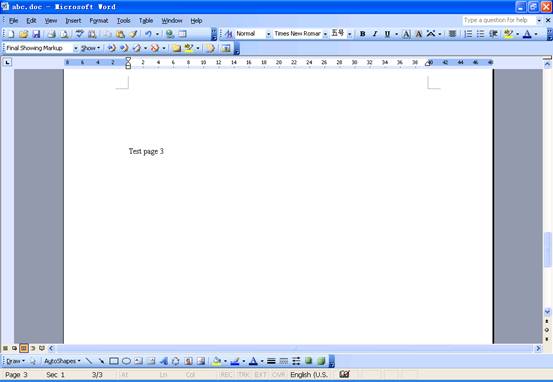
Task: Open the Format menu
Action: (x=99, y=20)
